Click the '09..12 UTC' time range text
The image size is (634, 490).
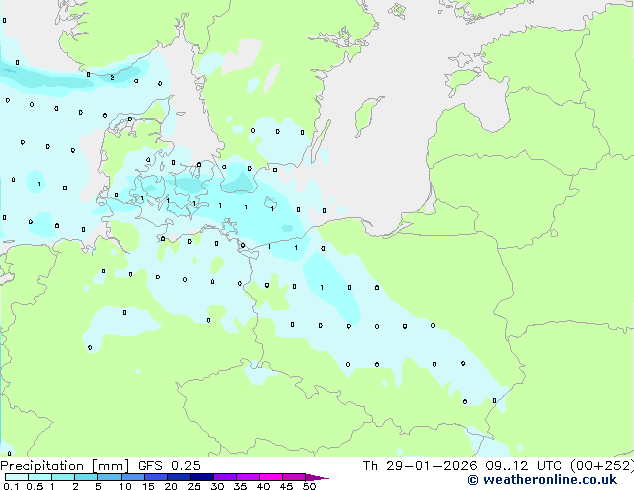coord(524,466)
